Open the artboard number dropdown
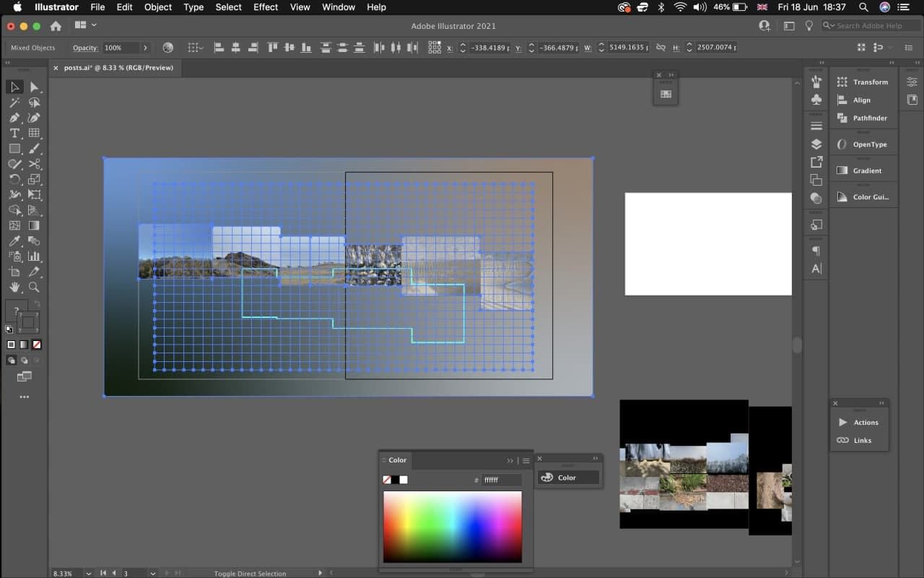924x578 pixels. coord(152,573)
